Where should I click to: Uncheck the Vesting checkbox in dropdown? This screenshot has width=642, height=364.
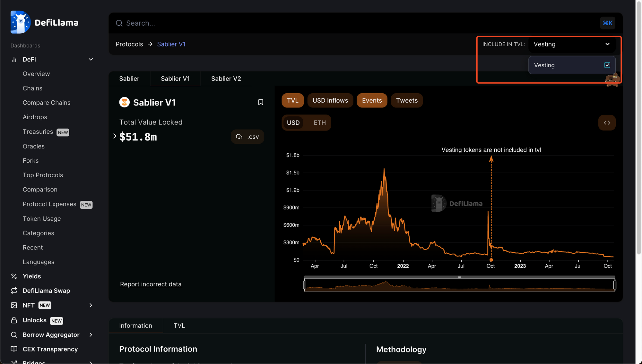[607, 65]
